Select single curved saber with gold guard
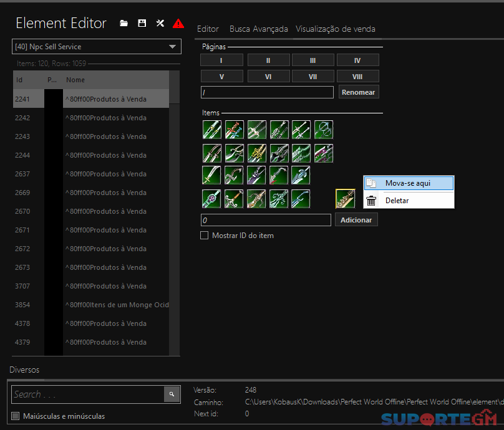The height and width of the screenshot is (430, 504). click(211, 175)
